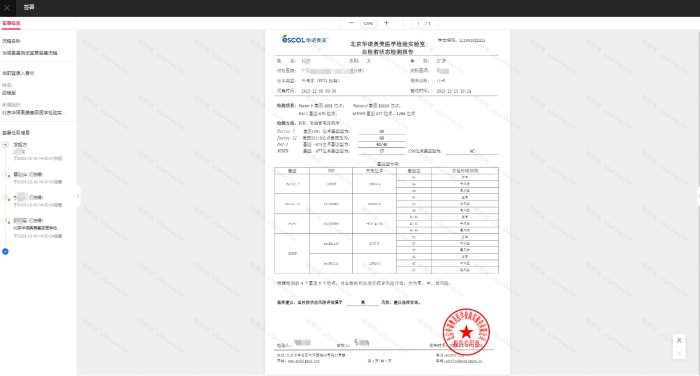The image size is (700, 376).
Task: Click the truncated organization name text
Action: click(34, 113)
